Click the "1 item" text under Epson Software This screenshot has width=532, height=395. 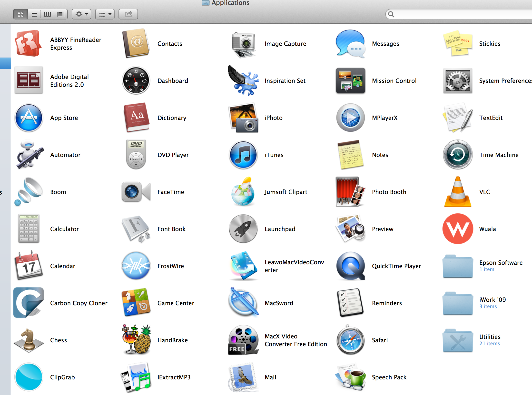(487, 269)
